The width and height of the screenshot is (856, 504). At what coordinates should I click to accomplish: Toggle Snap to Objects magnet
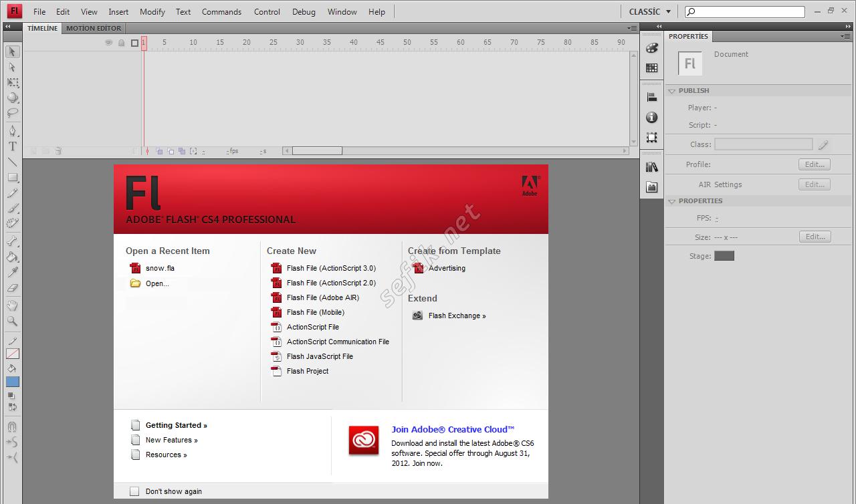point(12,426)
